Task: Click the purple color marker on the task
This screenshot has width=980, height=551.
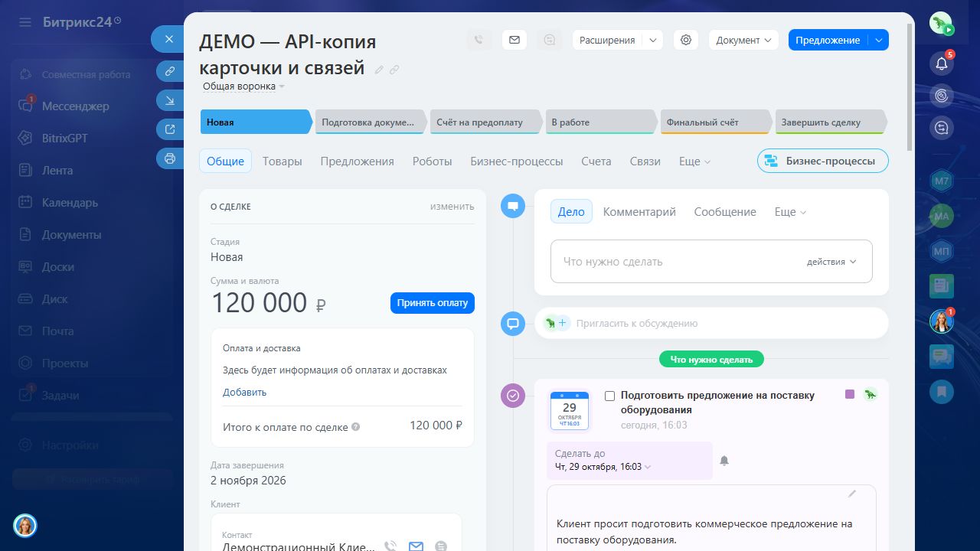Action: [850, 394]
